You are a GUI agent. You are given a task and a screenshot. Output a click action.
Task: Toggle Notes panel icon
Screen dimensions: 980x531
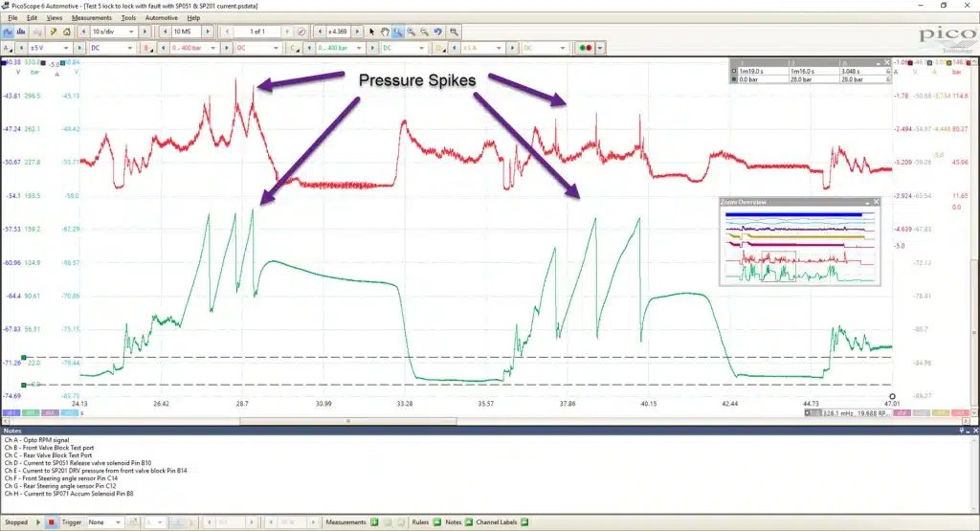point(468,522)
